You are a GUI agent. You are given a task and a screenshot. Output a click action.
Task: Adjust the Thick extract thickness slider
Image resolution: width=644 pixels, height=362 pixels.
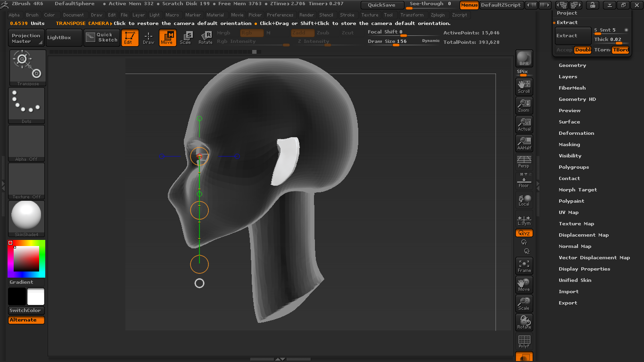coord(611,41)
